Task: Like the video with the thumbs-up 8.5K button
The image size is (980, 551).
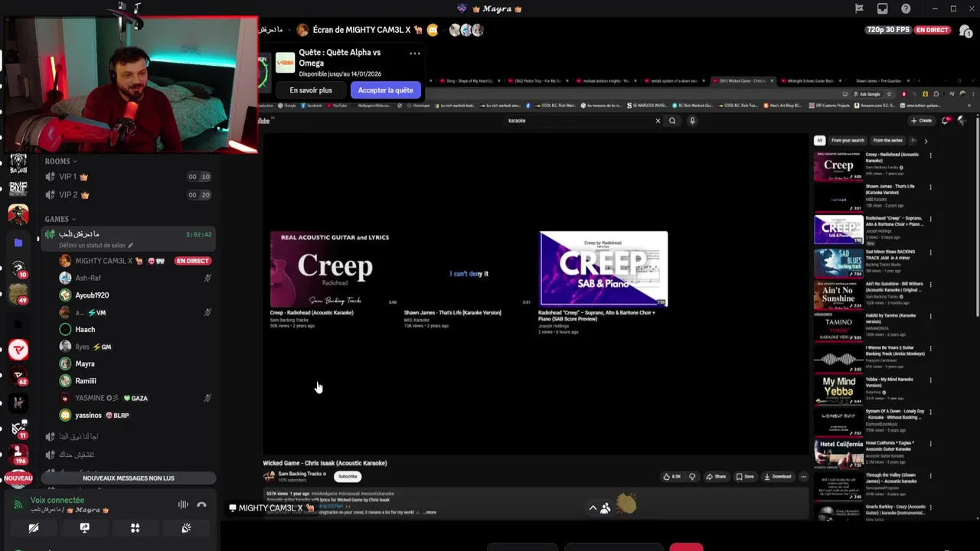Action: click(673, 477)
